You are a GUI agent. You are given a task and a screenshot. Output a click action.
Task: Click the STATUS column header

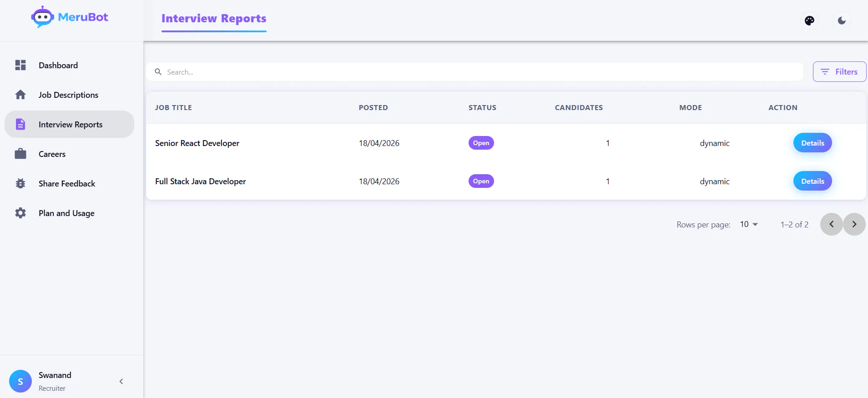(x=482, y=108)
